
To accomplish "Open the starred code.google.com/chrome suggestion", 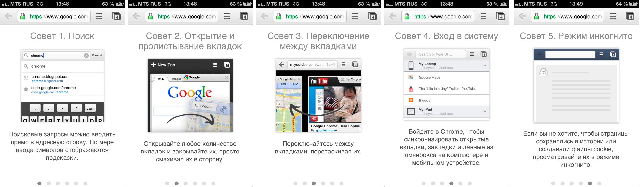I will click(x=62, y=90).
